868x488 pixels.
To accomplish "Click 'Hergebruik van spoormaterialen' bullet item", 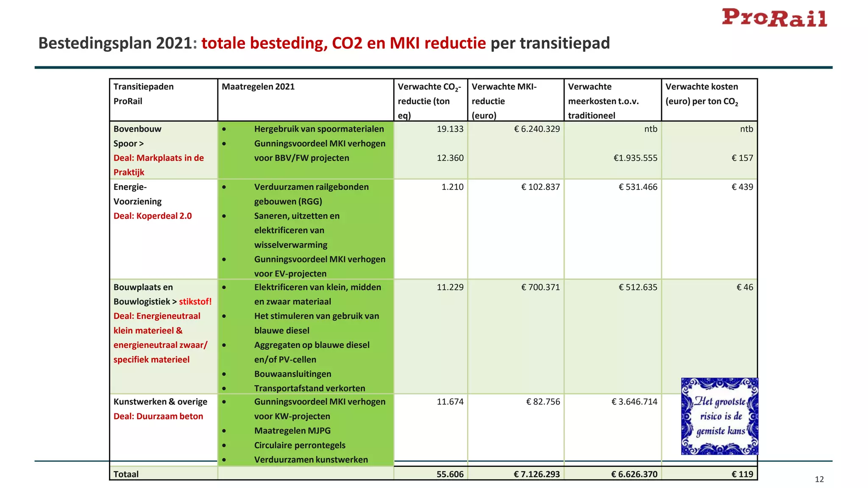I will [x=319, y=129].
